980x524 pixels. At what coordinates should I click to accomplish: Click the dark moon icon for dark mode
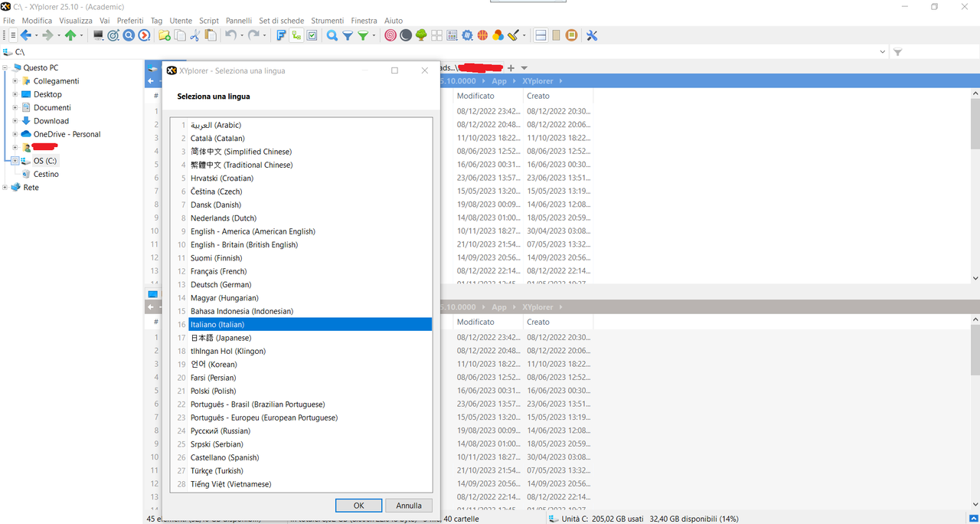coord(406,35)
